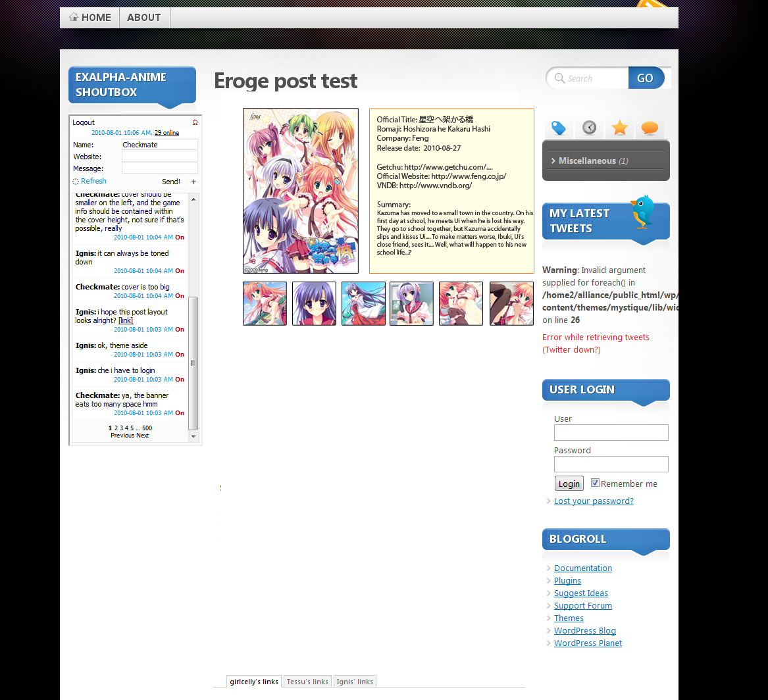Open the Plugins blogroll link
Viewport: 768px width, 700px height.
[x=567, y=581]
